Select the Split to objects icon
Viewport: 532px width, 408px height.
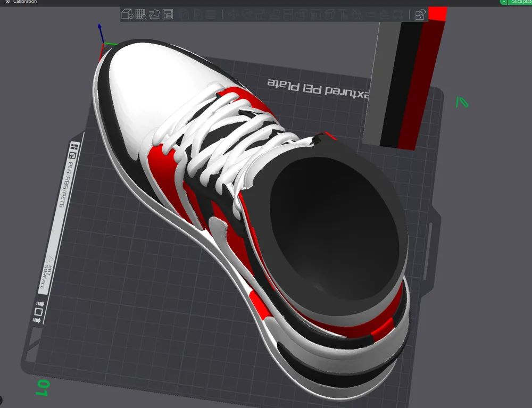point(184,14)
